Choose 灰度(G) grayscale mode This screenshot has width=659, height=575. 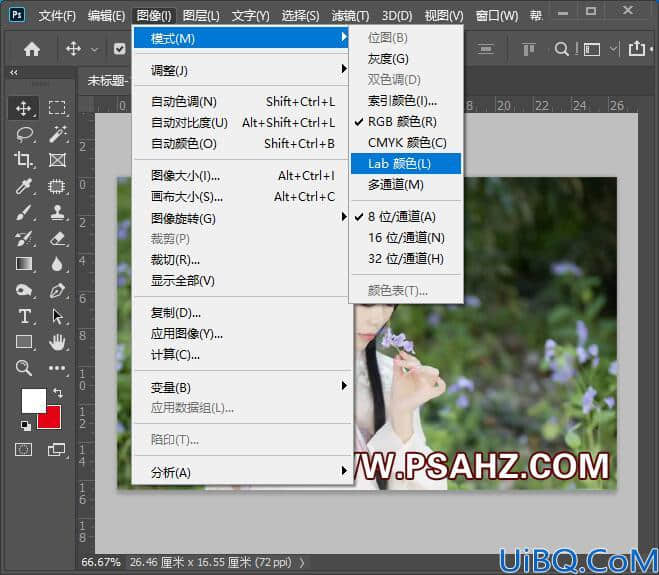coord(406,59)
